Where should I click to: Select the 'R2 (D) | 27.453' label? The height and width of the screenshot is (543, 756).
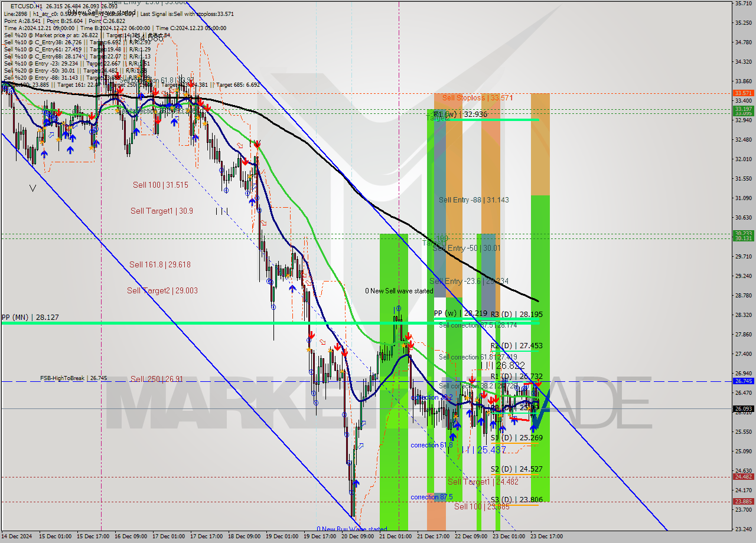pyautogui.click(x=517, y=345)
